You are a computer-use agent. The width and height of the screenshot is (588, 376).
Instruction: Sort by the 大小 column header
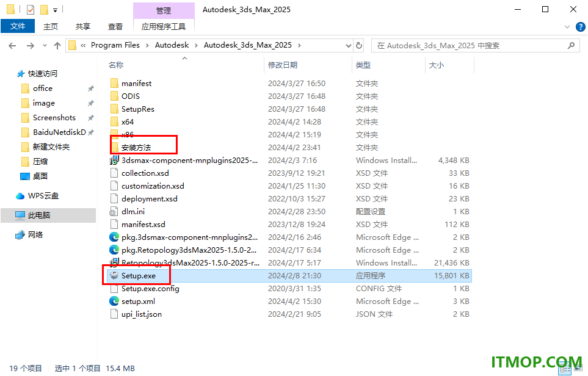coord(436,65)
